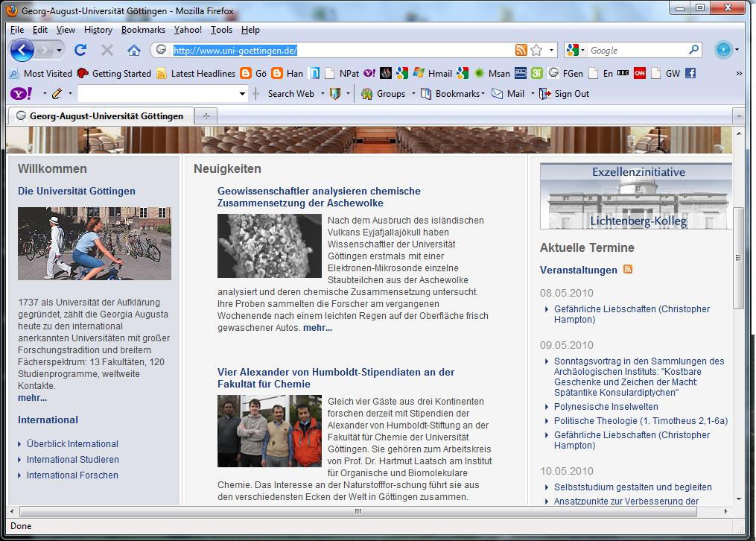
Task: Bookmark this page with the star icon
Action: coord(536,50)
